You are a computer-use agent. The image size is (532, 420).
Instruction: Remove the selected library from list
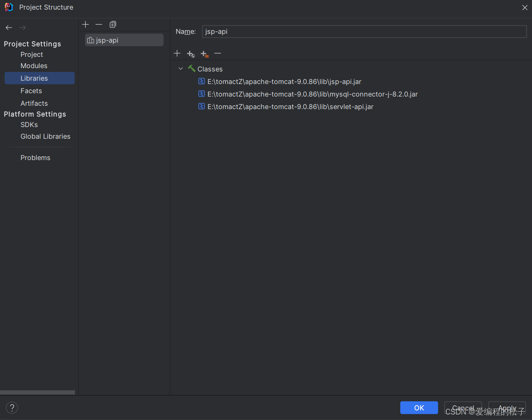99,25
